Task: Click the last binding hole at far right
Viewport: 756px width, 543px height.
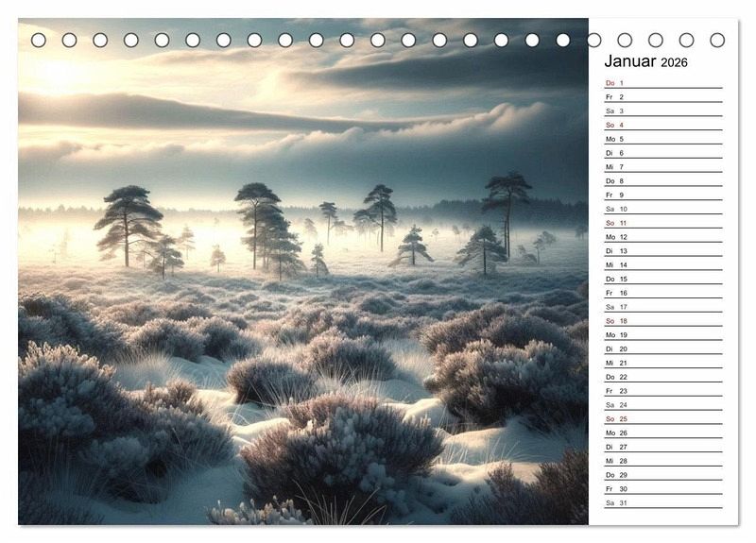Action: [x=717, y=40]
